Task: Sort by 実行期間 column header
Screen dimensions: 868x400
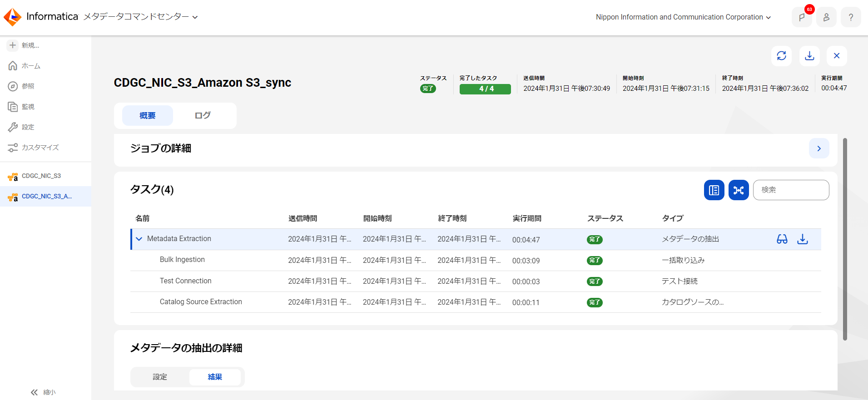Action: click(x=527, y=218)
